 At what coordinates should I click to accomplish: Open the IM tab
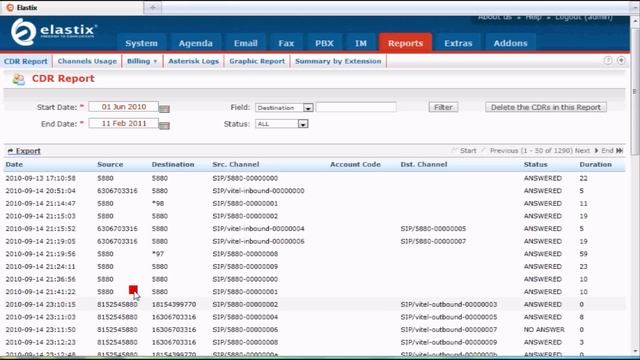(x=361, y=43)
